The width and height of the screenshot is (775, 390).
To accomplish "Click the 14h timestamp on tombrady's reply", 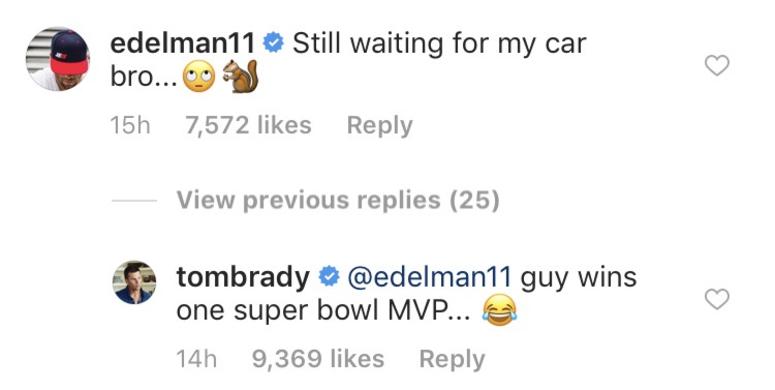I will point(197,359).
